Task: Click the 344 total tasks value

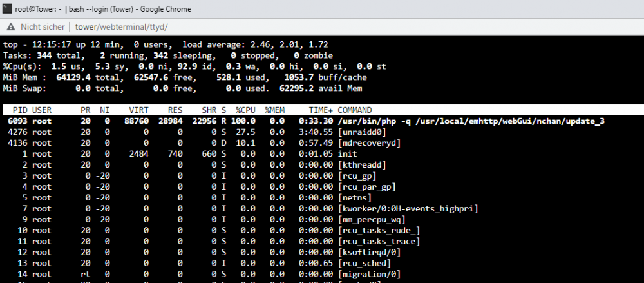Action: 44,55
